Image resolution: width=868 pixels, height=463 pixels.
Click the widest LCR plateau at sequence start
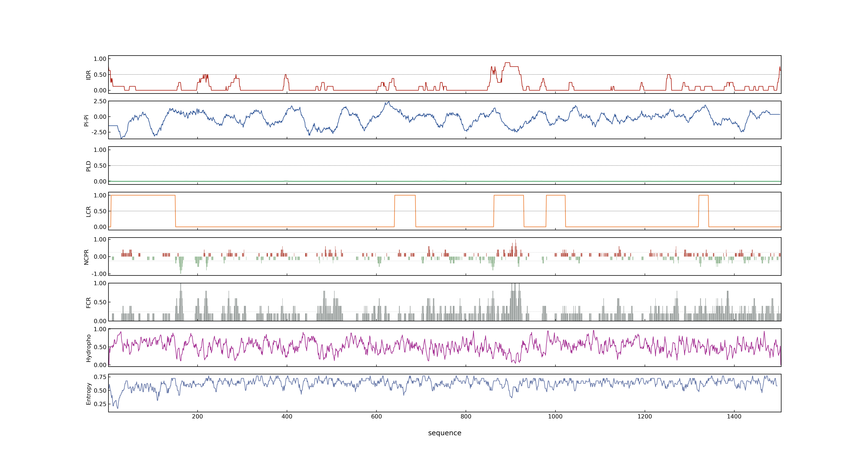tap(143, 195)
